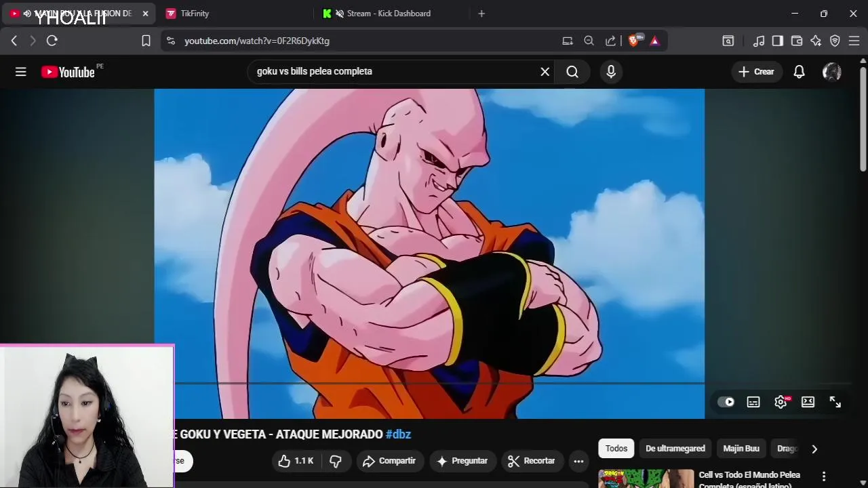The height and width of the screenshot is (488, 868).
Task: Close the active YouTube tab
Action: (145, 14)
